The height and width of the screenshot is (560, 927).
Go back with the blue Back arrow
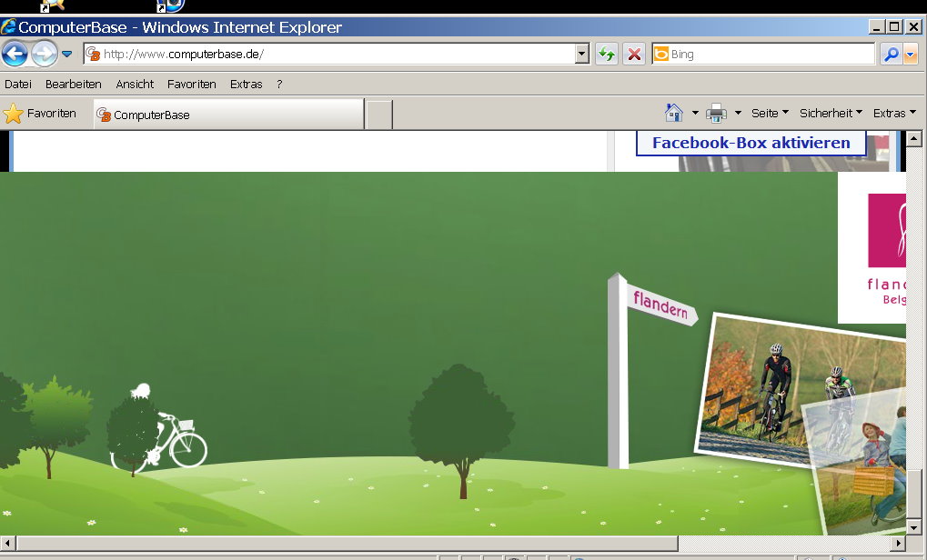(15, 55)
